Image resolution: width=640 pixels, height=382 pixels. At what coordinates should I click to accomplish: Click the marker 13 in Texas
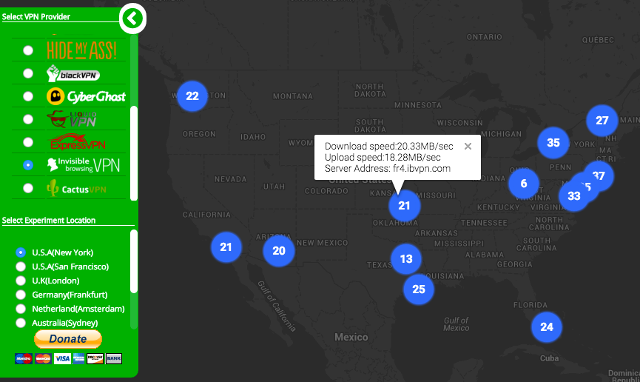406,259
